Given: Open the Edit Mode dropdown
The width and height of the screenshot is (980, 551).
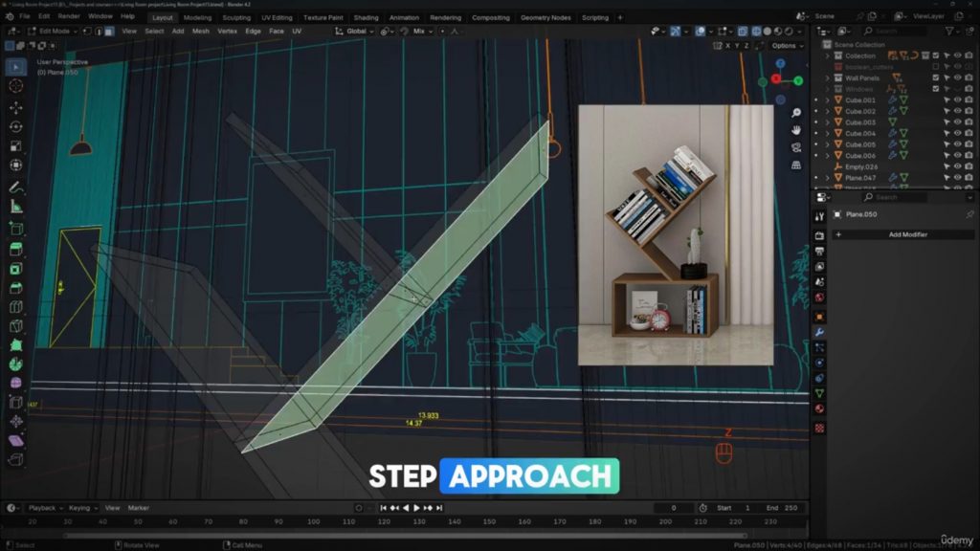Looking at the screenshot, I should 53,31.
